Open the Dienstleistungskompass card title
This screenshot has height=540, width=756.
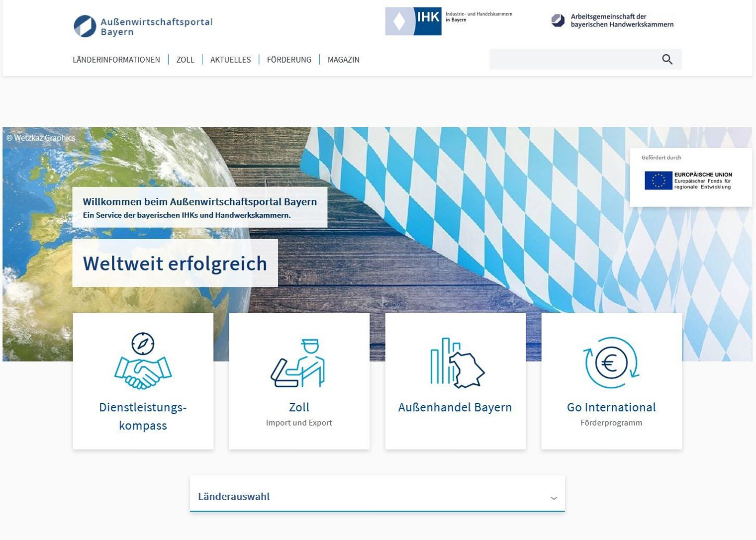point(143,416)
